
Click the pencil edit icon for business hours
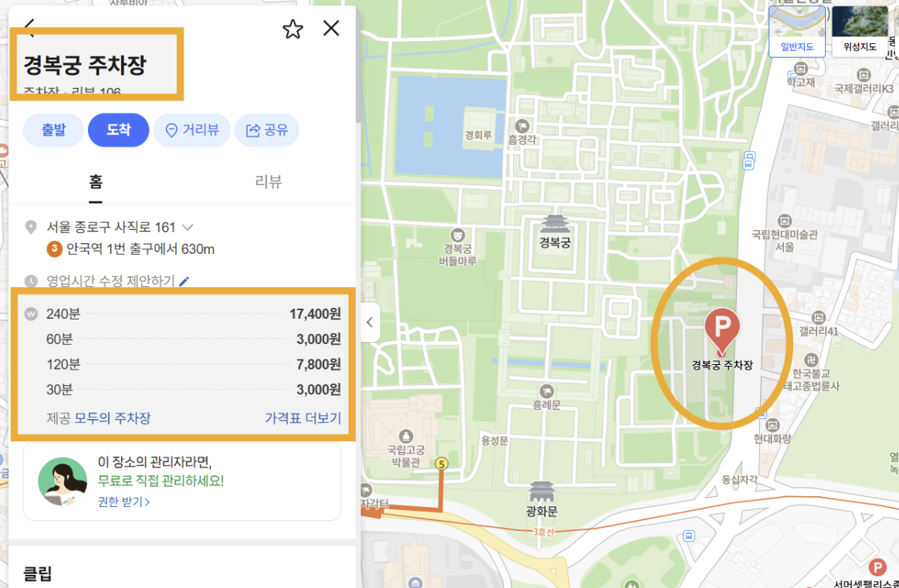click(184, 282)
